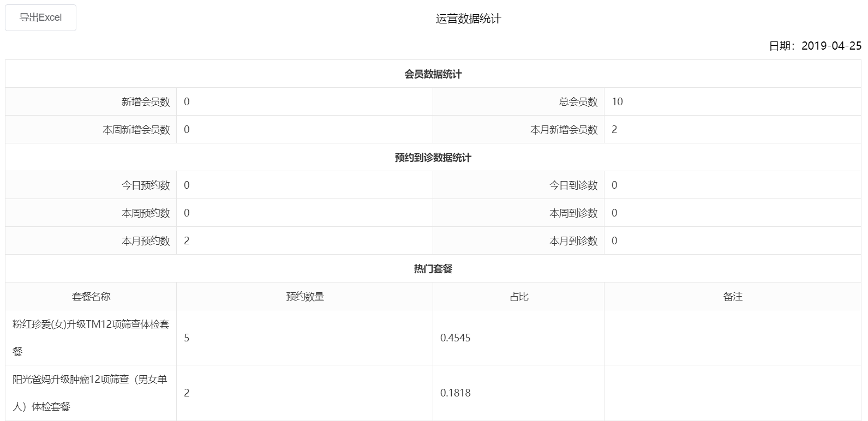
Task: Click the 本月新增会员数 value 2
Action: 614,130
